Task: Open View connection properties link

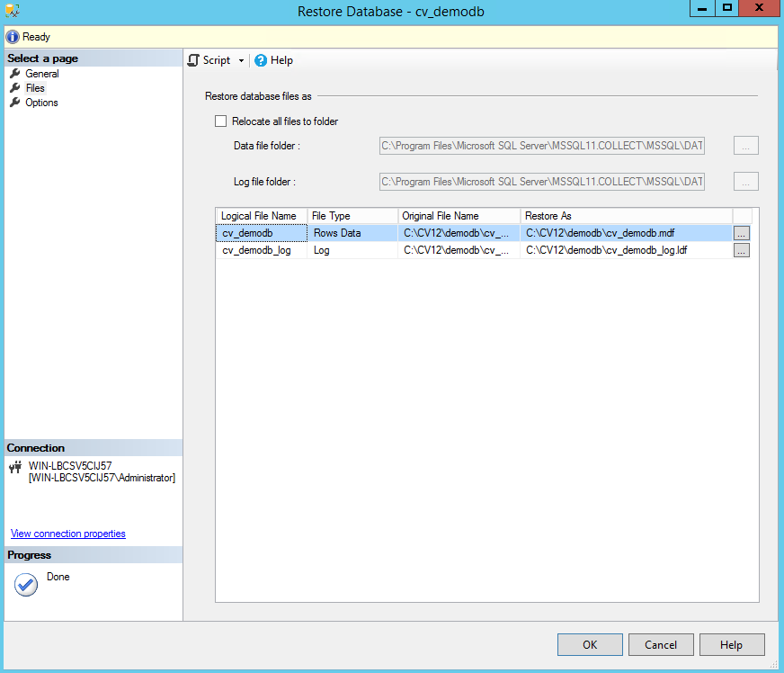Action: 68,534
